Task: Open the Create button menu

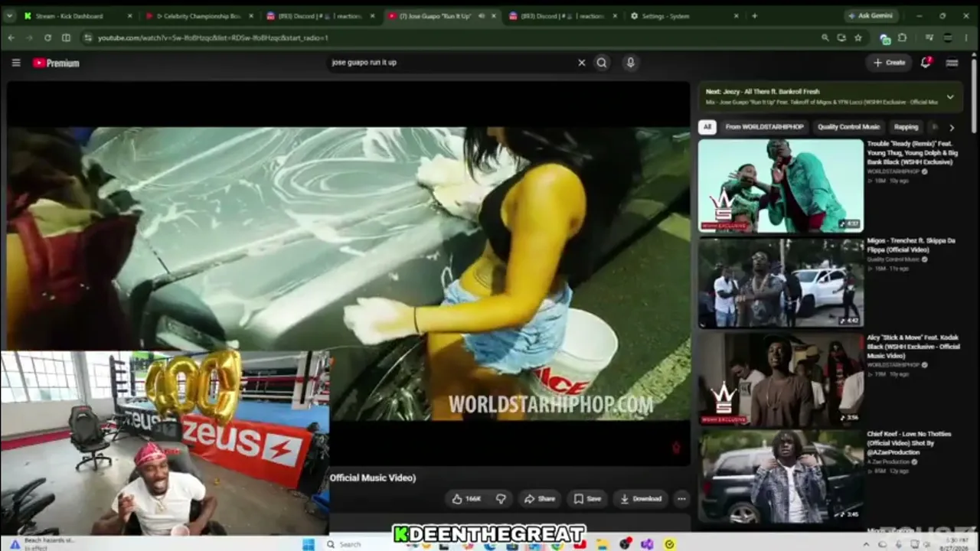Action: tap(889, 63)
